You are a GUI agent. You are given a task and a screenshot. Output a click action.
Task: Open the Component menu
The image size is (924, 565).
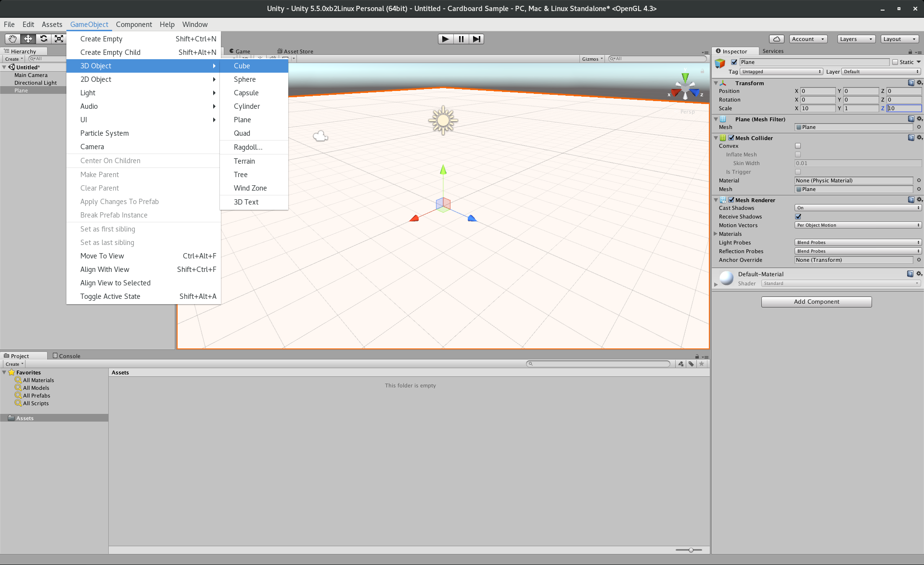(134, 25)
